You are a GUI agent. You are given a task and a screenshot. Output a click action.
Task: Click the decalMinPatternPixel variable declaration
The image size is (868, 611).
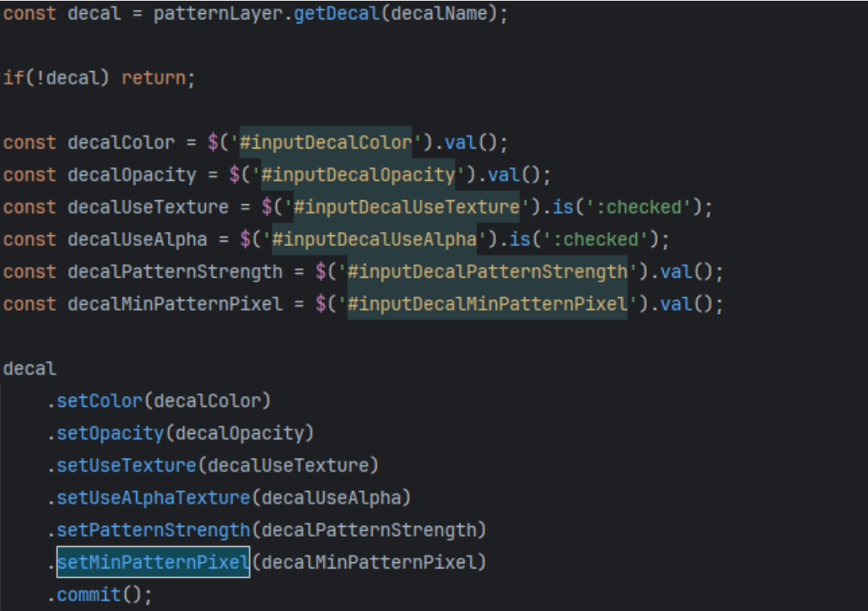175,304
